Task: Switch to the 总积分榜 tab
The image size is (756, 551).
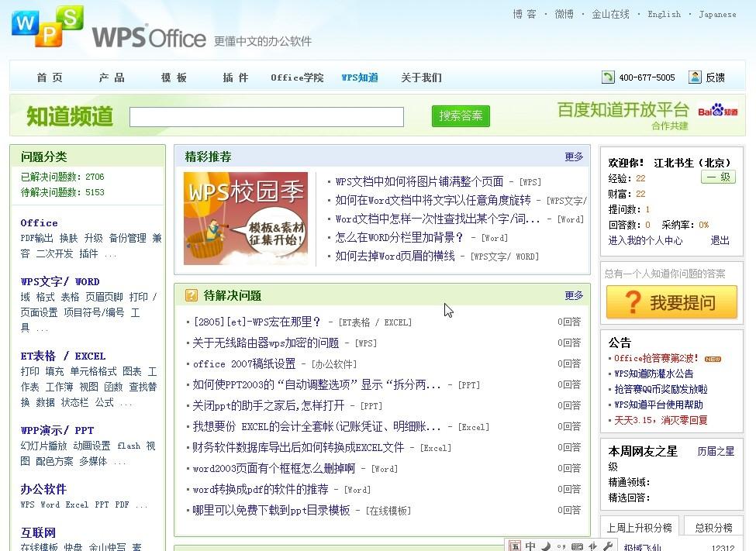Action: click(x=713, y=528)
